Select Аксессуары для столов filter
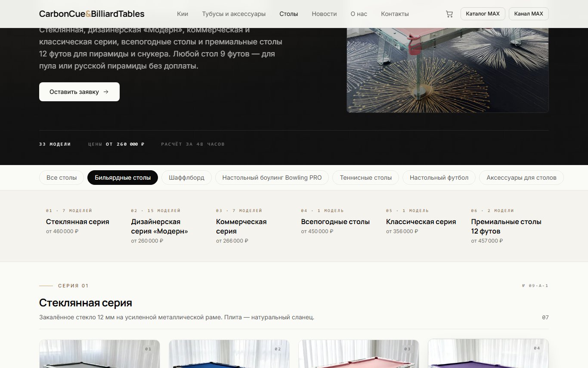Image resolution: width=588 pixels, height=368 pixels. pos(521,178)
